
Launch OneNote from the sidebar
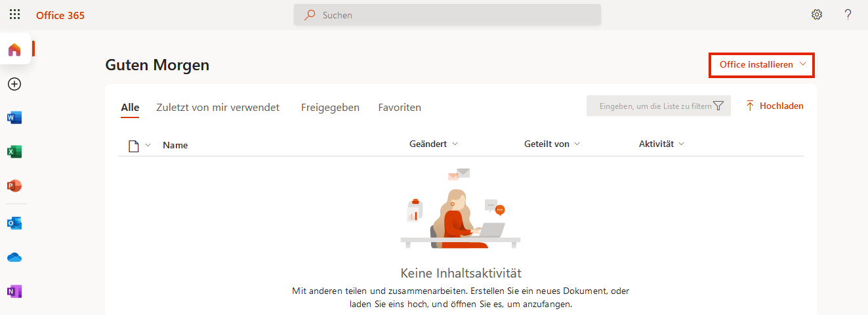tap(14, 291)
